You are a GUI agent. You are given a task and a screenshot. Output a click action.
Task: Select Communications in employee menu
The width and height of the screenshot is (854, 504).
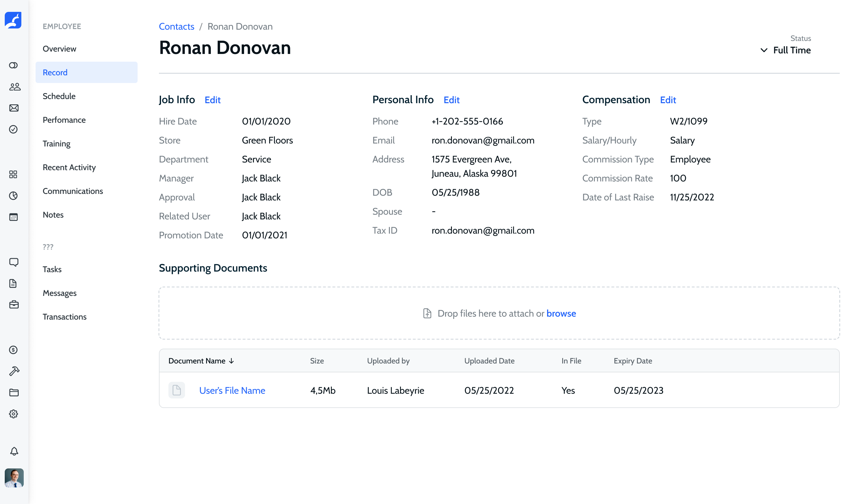coord(73,191)
